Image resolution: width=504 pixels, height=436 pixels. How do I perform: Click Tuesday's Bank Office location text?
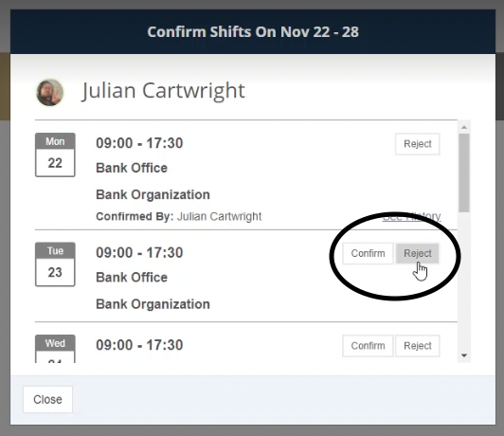coord(132,277)
